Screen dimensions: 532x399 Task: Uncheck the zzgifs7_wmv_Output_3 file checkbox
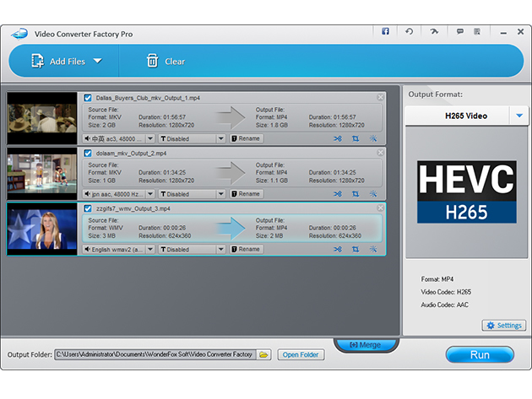tap(88, 208)
